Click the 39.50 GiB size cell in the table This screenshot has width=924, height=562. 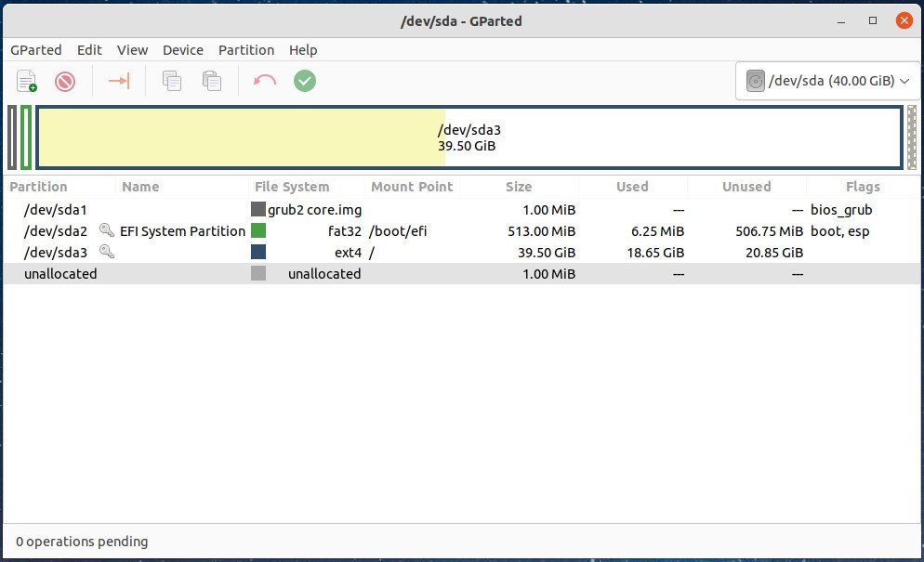point(547,252)
